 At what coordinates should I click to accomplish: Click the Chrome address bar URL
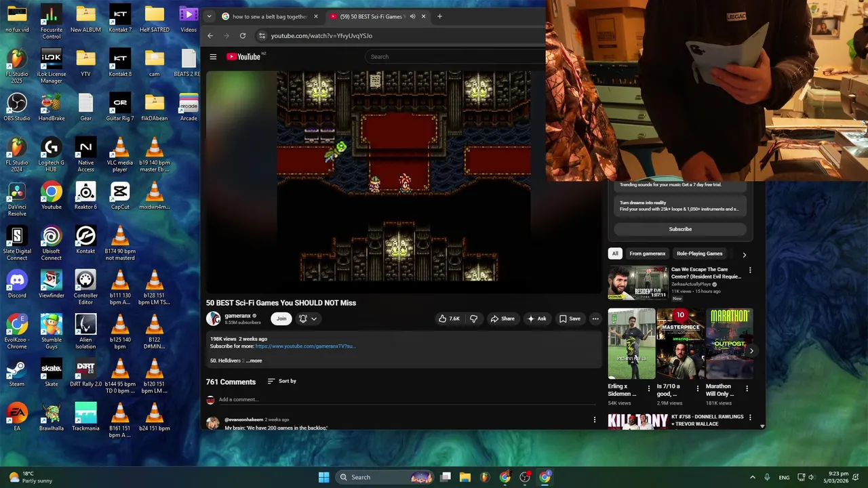click(321, 36)
